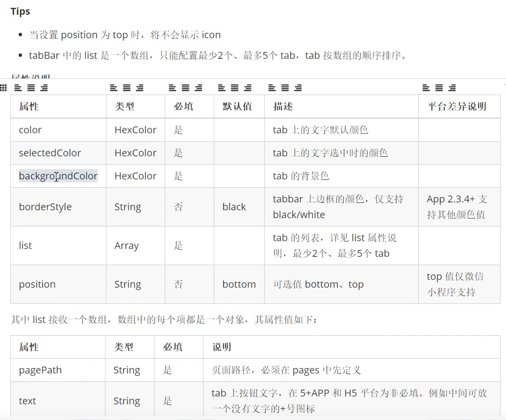Click the borderStyle property cell
The width and height of the screenshot is (506, 420).
pyautogui.click(x=58, y=207)
